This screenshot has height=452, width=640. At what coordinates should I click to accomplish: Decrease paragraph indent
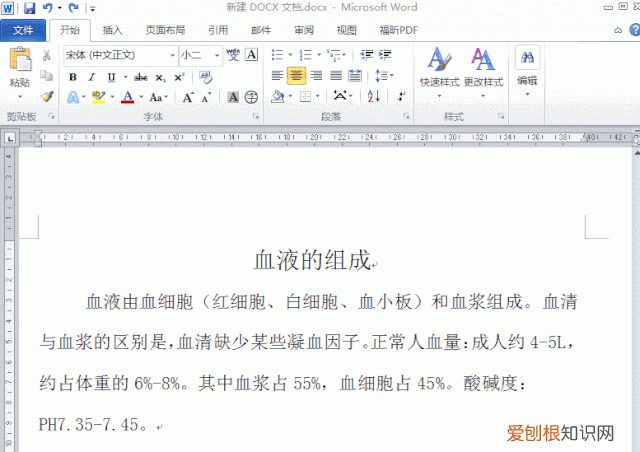click(367, 55)
